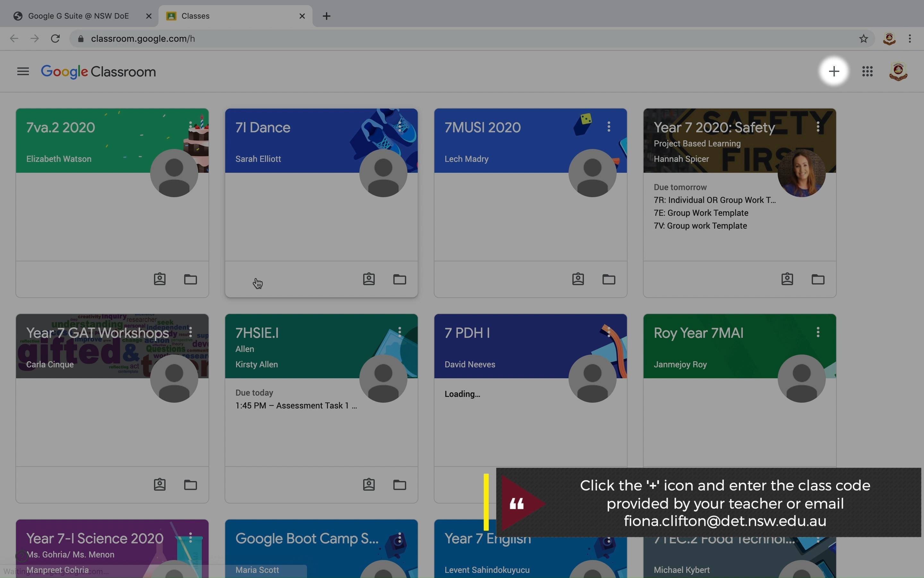Open the options menu on 7HSIE.I card
This screenshot has width=924, height=578.
pos(400,332)
